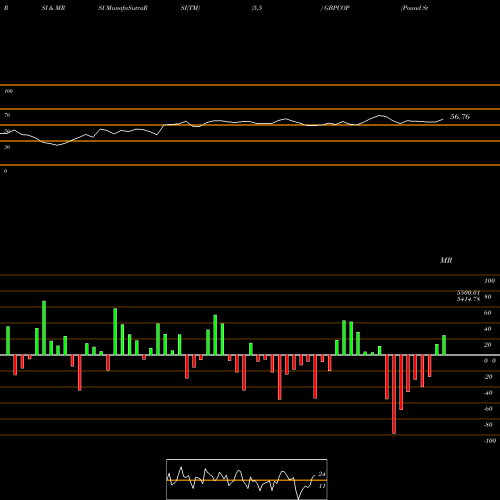Click the 70 level label on RSI axis

point(7,115)
